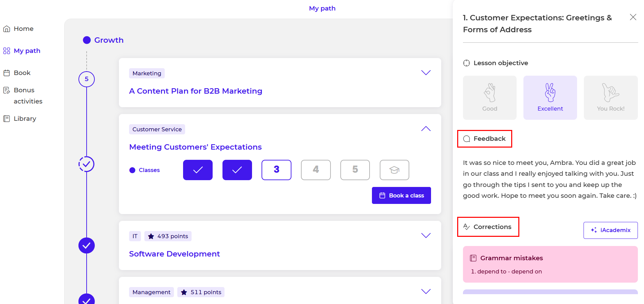Open the Book section in sidebar
This screenshot has width=644, height=304.
click(x=17, y=73)
